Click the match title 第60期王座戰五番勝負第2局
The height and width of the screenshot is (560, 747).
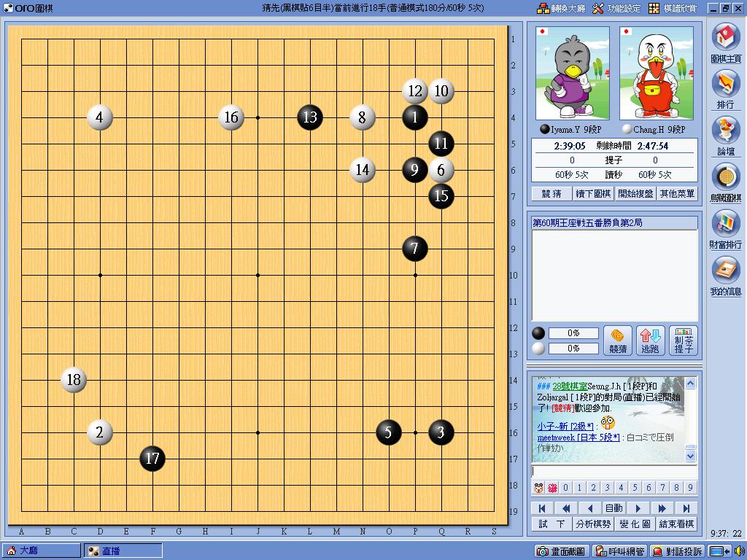tap(587, 223)
